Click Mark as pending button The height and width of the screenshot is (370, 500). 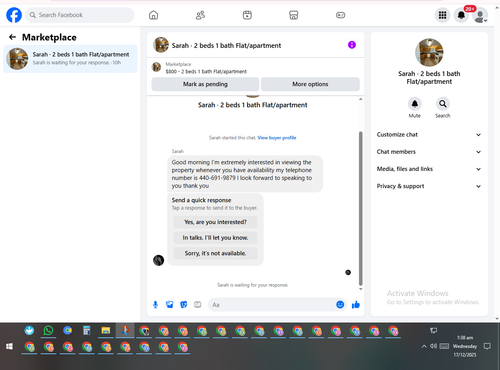[205, 84]
